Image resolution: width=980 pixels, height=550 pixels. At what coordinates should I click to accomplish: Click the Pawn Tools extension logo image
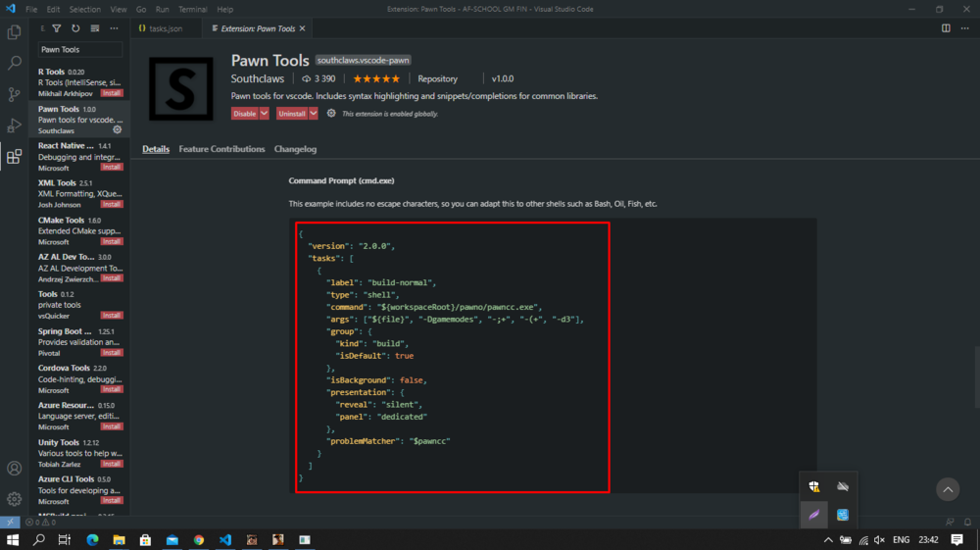coord(181,89)
